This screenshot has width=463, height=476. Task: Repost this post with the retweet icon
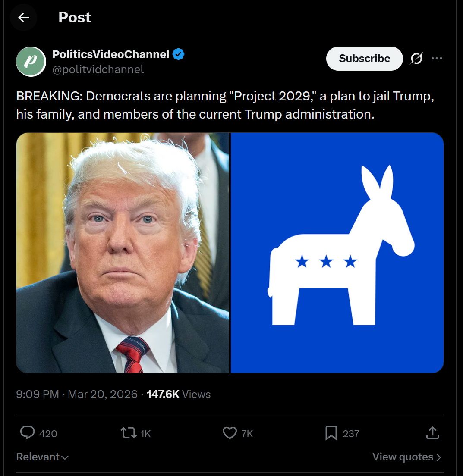coord(128,433)
